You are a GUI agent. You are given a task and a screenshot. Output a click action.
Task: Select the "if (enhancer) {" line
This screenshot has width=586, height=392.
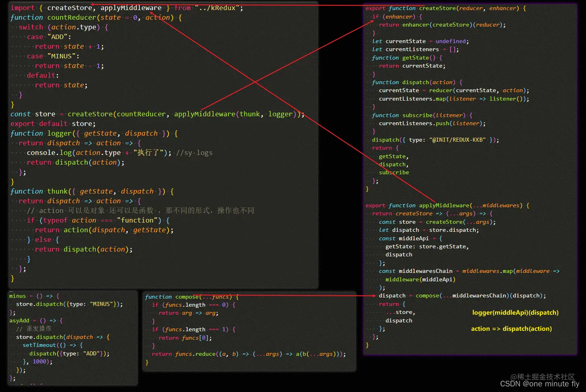pyautogui.click(x=397, y=17)
